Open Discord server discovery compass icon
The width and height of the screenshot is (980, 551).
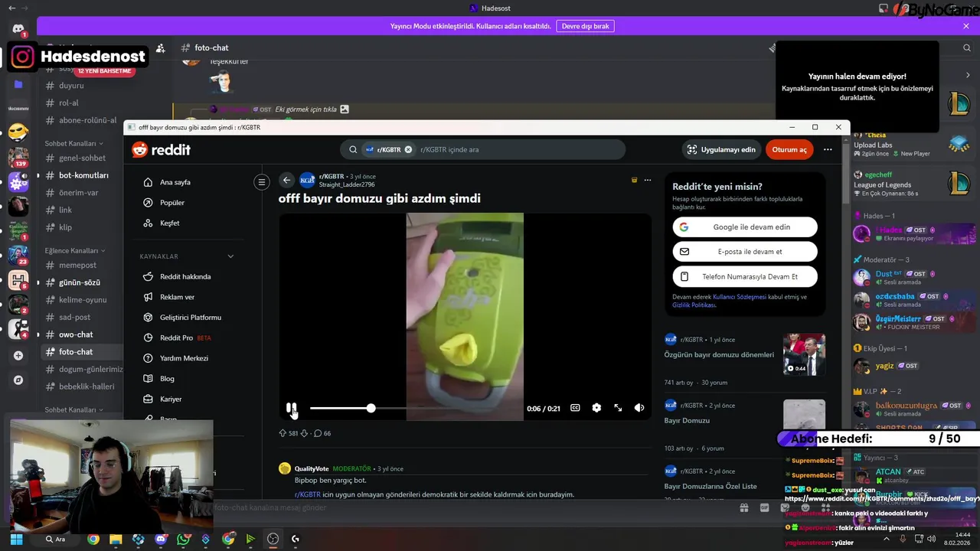coord(18,380)
